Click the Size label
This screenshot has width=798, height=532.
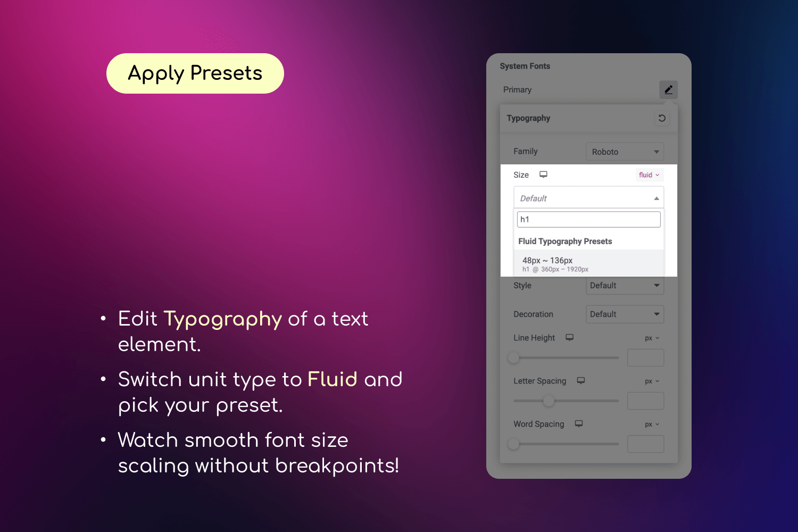[521, 174]
